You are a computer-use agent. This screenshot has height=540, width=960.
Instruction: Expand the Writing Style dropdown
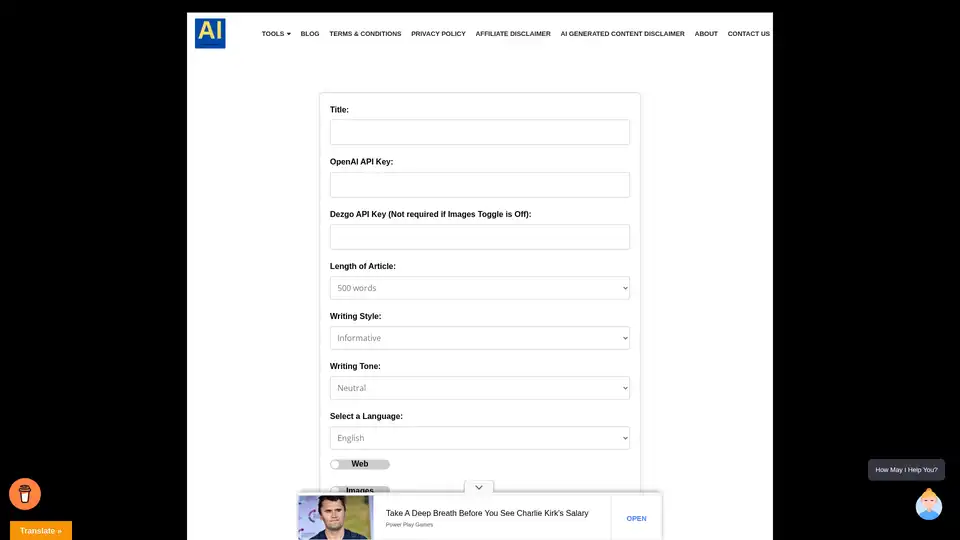click(x=479, y=338)
